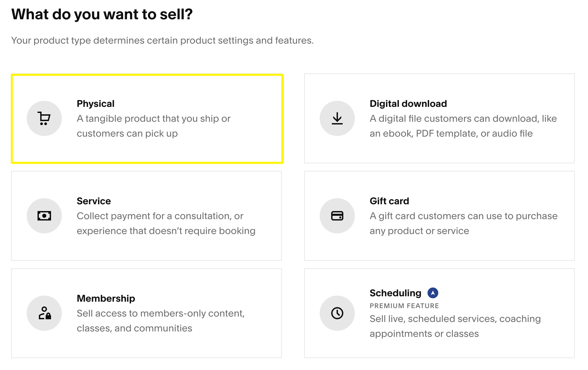Select the Physical product type title
The image size is (588, 370).
click(x=95, y=103)
